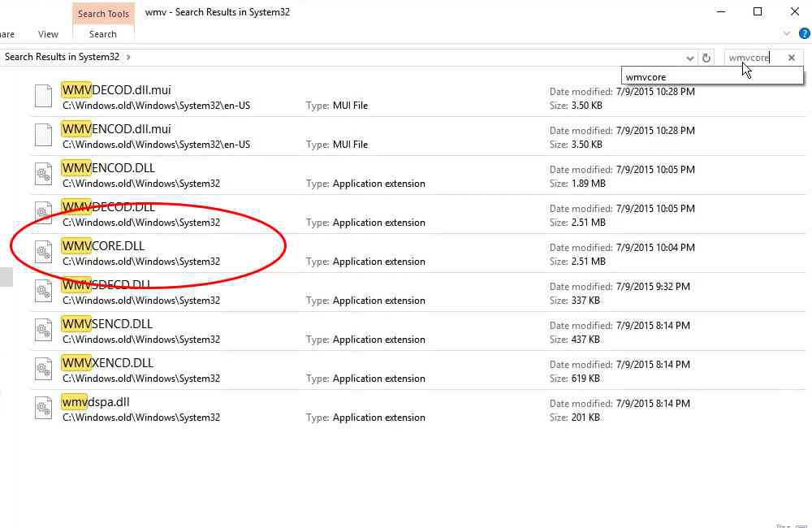Select the wmvdspa.dll file name
Viewport: 812px width, 528px height.
96,402
